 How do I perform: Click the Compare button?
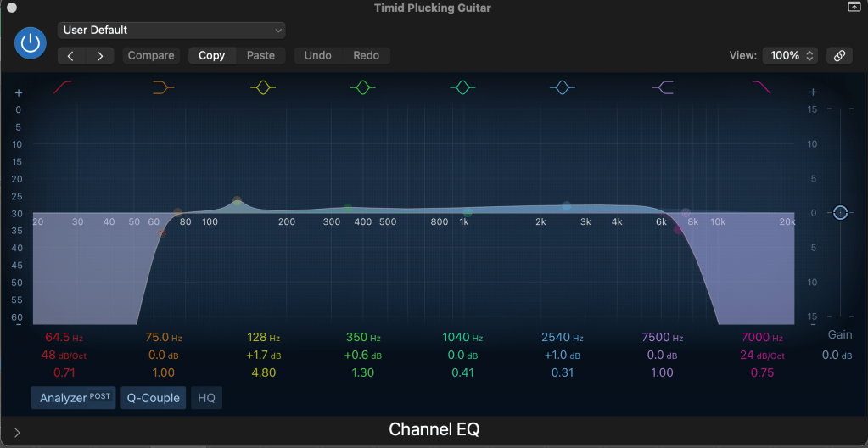pyautogui.click(x=151, y=56)
